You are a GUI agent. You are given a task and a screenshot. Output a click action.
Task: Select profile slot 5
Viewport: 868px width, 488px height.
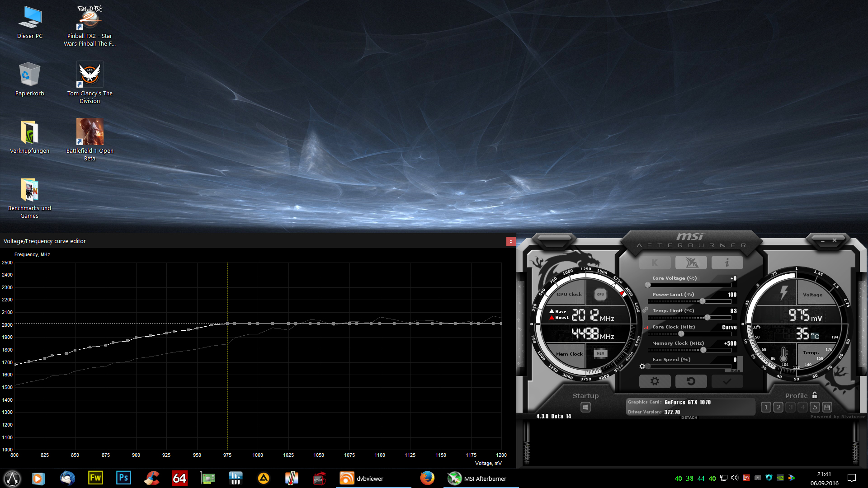click(815, 407)
